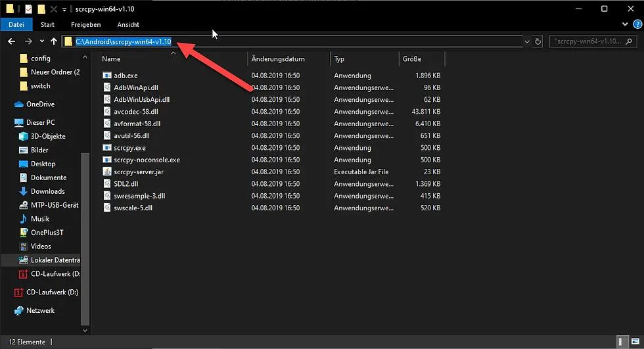Select Lokaler Datenträger drive in sidebar
Screen dimensions: 644x349
(55, 260)
